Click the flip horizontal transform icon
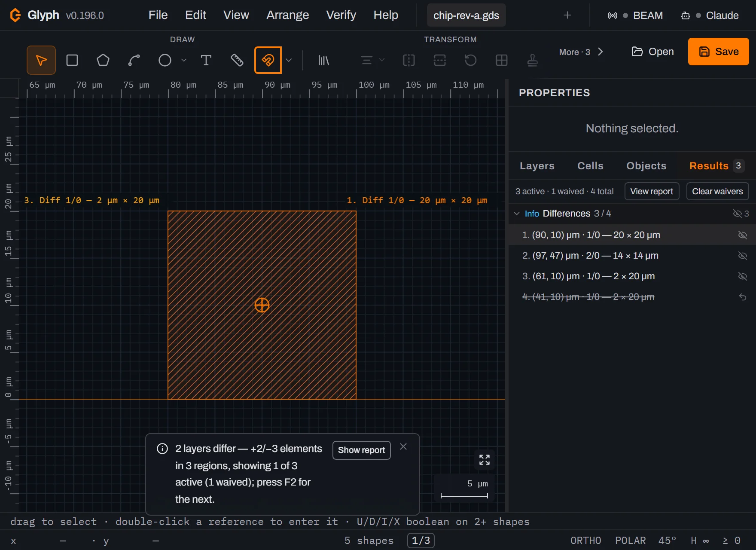The height and width of the screenshot is (550, 756). (x=409, y=60)
